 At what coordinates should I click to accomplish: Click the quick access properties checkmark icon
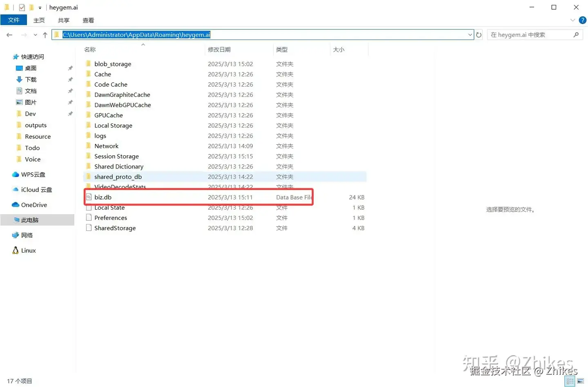click(22, 7)
